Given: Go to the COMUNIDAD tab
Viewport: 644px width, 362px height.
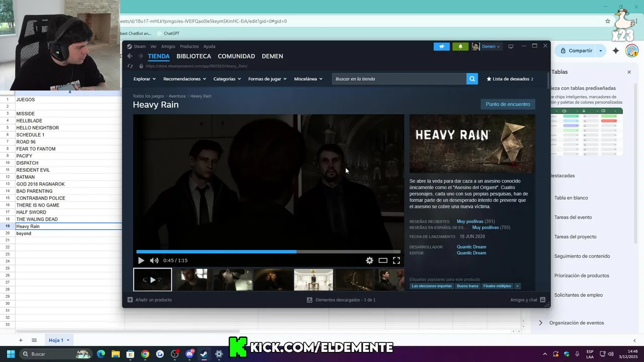Looking at the screenshot, I should pos(236,56).
